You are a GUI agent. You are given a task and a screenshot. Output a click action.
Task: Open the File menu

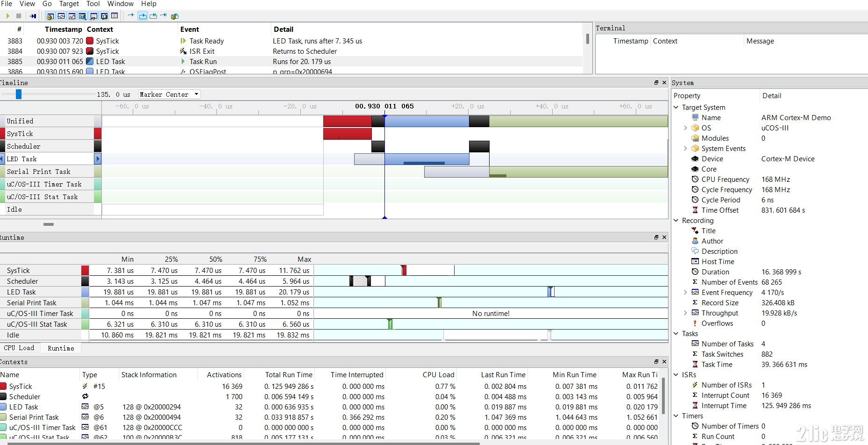7,4
